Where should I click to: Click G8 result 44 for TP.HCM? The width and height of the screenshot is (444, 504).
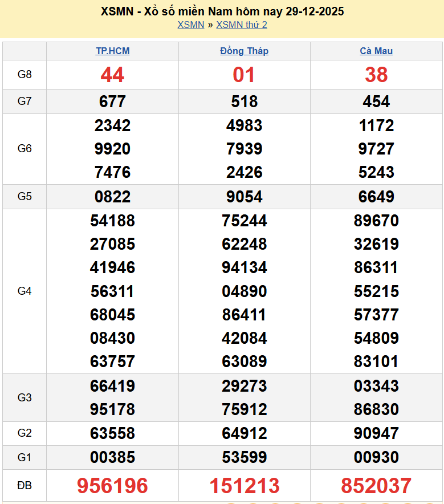tap(112, 75)
